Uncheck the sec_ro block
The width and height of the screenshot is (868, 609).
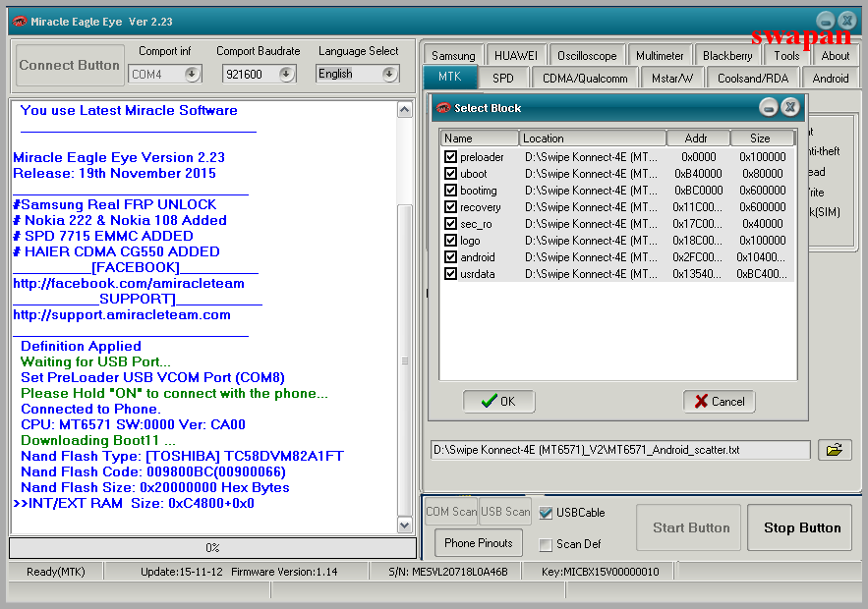tap(450, 224)
